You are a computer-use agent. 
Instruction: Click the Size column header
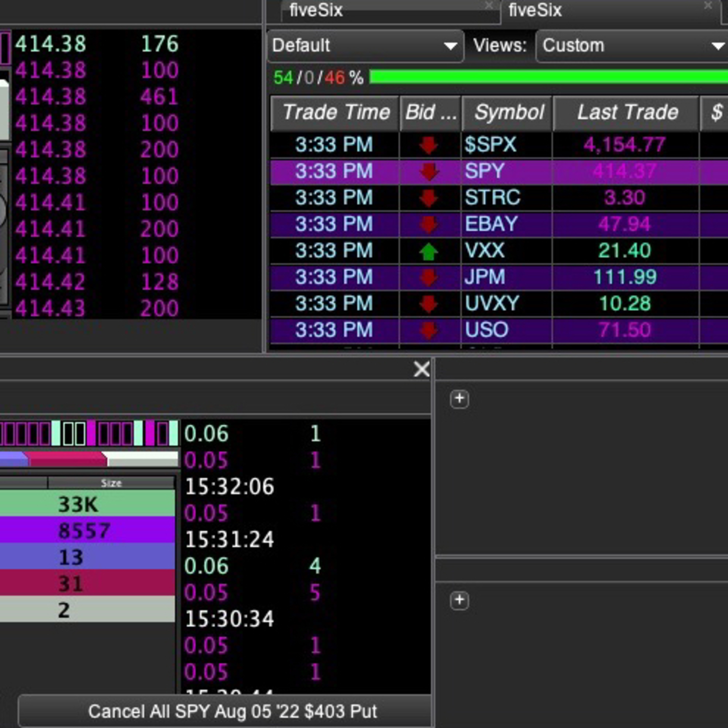click(x=112, y=483)
